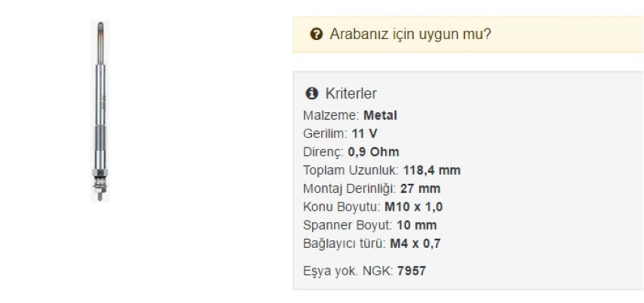Click the Bağlayıcı türü M4 x 0,7 value
This screenshot has height=303, width=644.
[x=415, y=243]
